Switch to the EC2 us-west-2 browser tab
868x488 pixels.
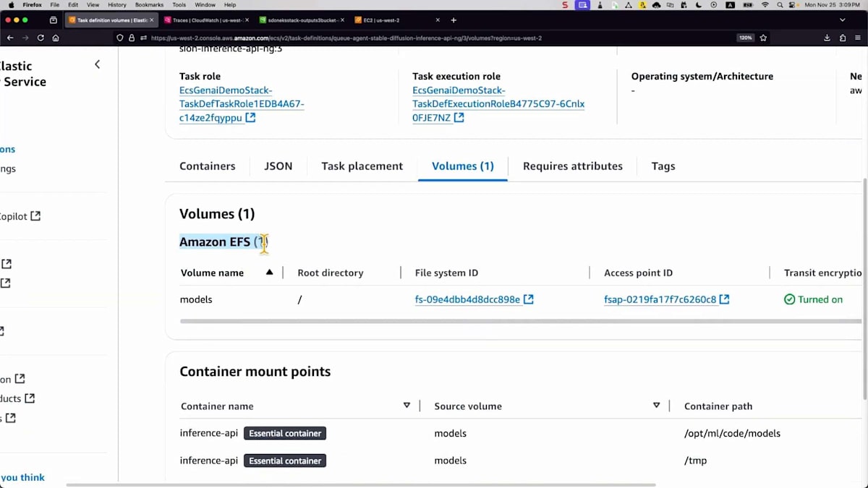click(397, 20)
